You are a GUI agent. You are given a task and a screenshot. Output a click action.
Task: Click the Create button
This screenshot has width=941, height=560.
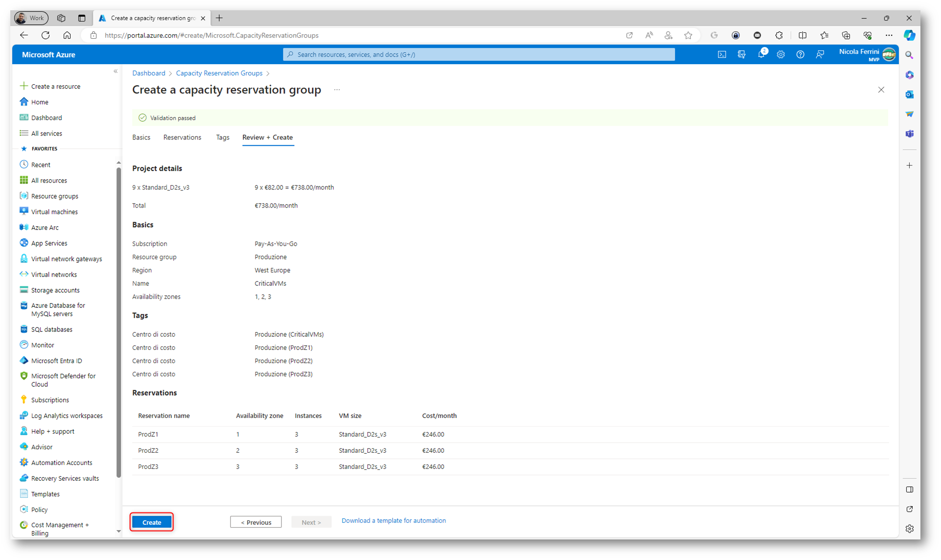152,522
